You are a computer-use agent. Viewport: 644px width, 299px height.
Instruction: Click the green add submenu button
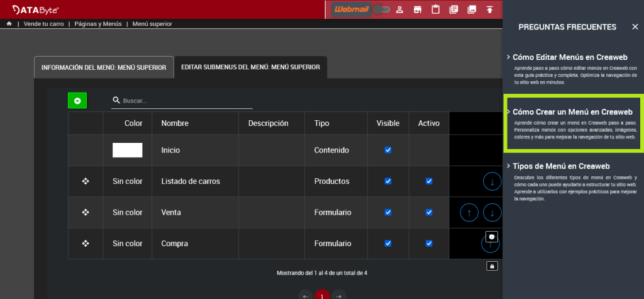pos(77,101)
